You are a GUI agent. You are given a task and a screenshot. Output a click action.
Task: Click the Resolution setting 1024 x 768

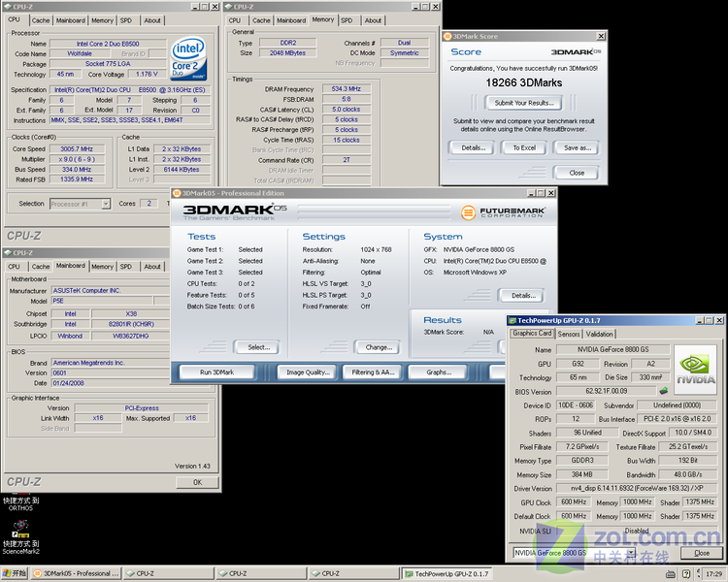point(376,249)
